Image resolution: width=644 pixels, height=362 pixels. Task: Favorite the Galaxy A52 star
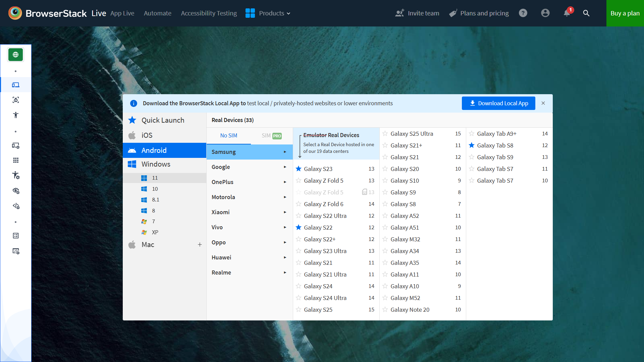pyautogui.click(x=385, y=216)
